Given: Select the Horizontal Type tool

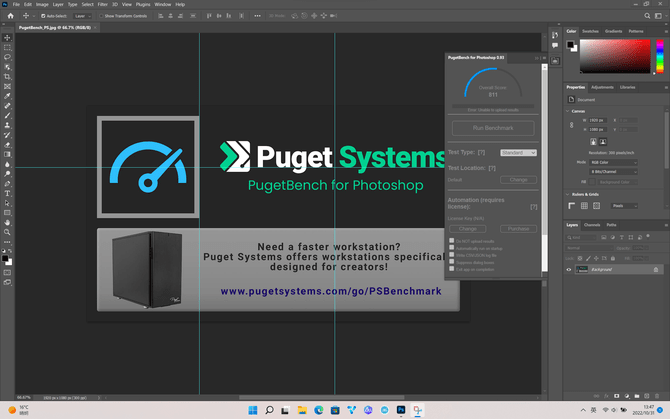Looking at the screenshot, I should click(7, 193).
